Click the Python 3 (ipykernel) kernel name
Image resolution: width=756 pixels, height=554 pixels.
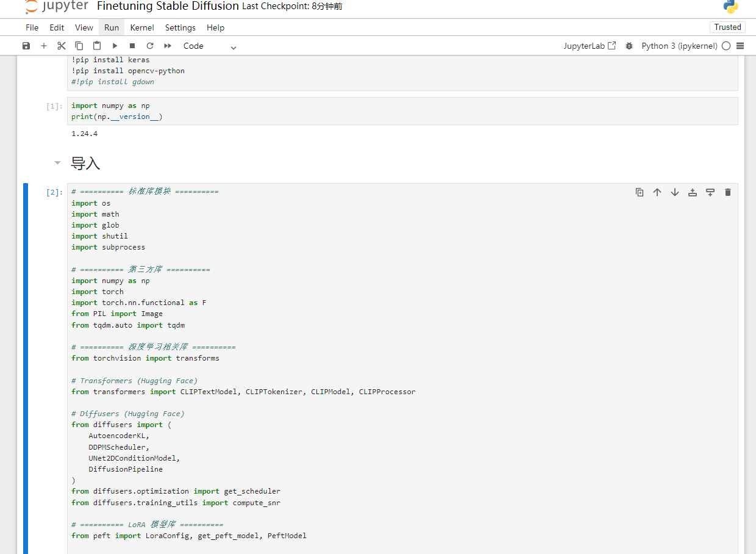click(x=679, y=46)
